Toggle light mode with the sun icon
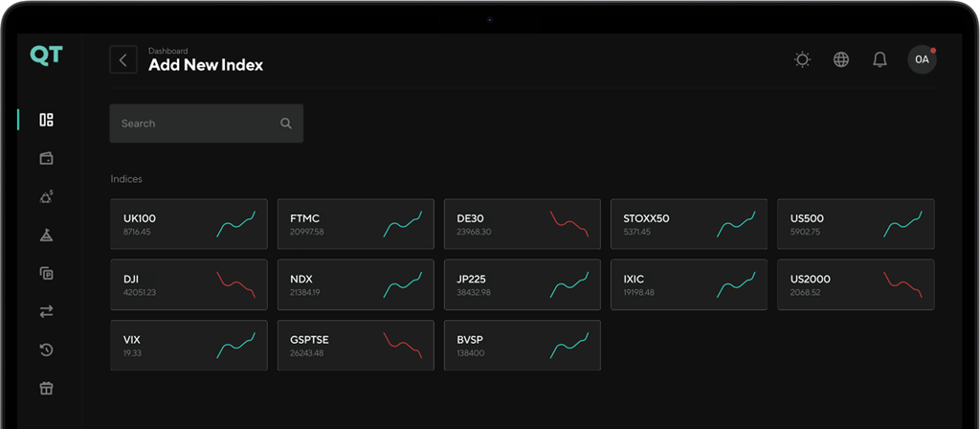Viewport: 980px width, 429px height. (802, 59)
